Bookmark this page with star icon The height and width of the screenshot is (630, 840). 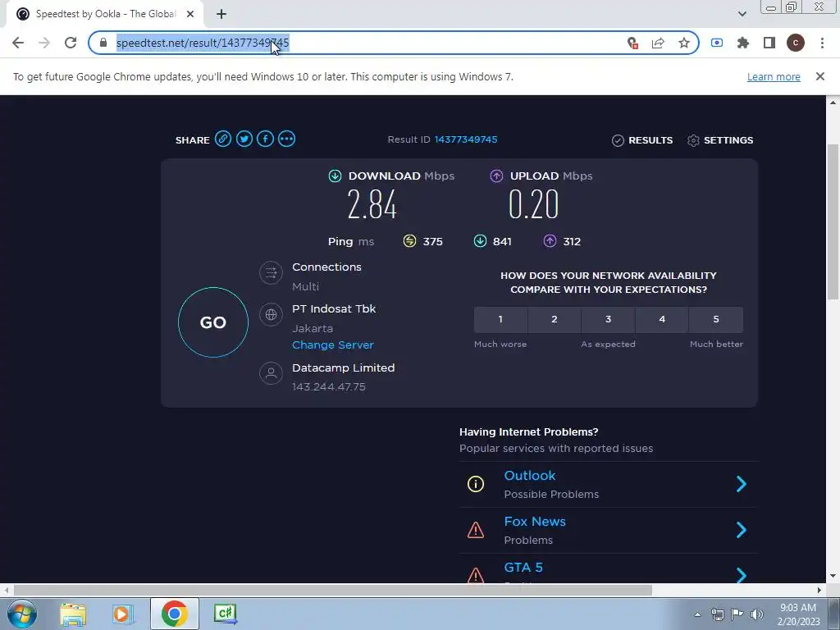(684, 43)
